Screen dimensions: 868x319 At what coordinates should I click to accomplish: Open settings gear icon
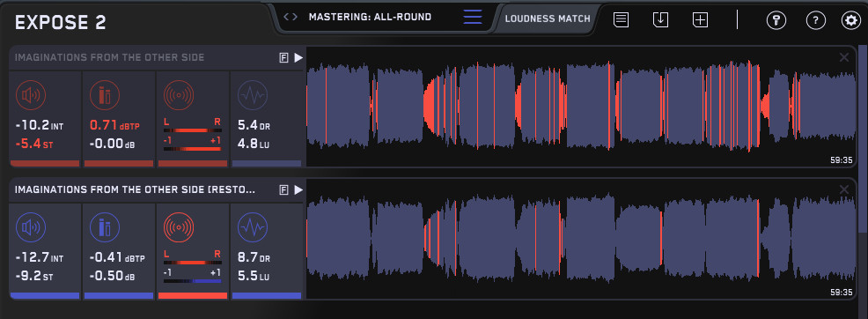(x=851, y=20)
